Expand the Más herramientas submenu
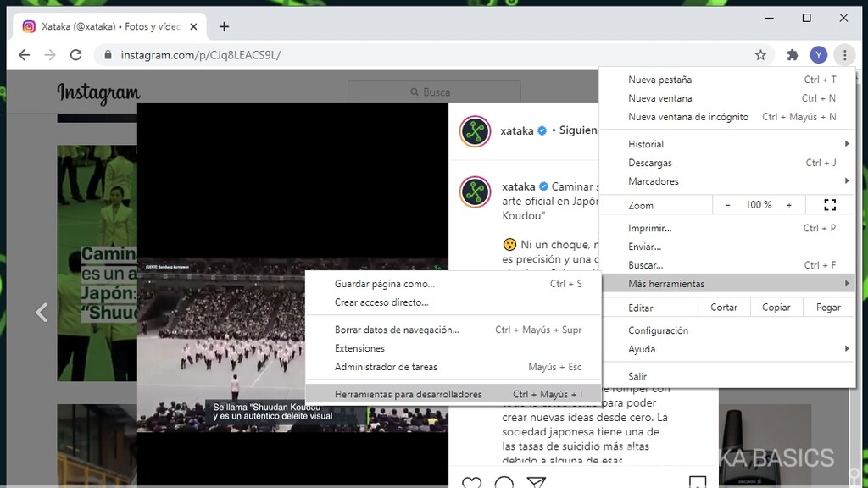The image size is (868, 488). (727, 284)
